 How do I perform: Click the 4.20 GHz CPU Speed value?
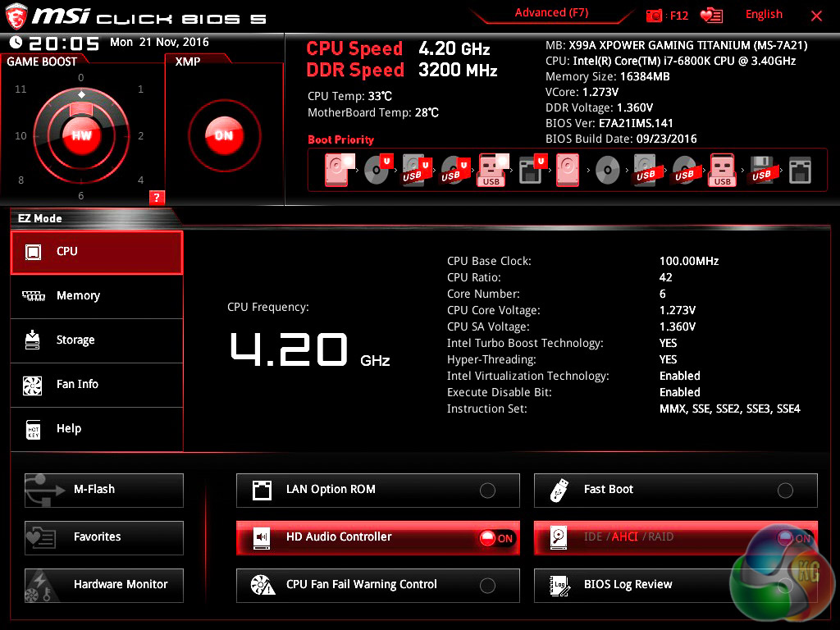coord(454,48)
